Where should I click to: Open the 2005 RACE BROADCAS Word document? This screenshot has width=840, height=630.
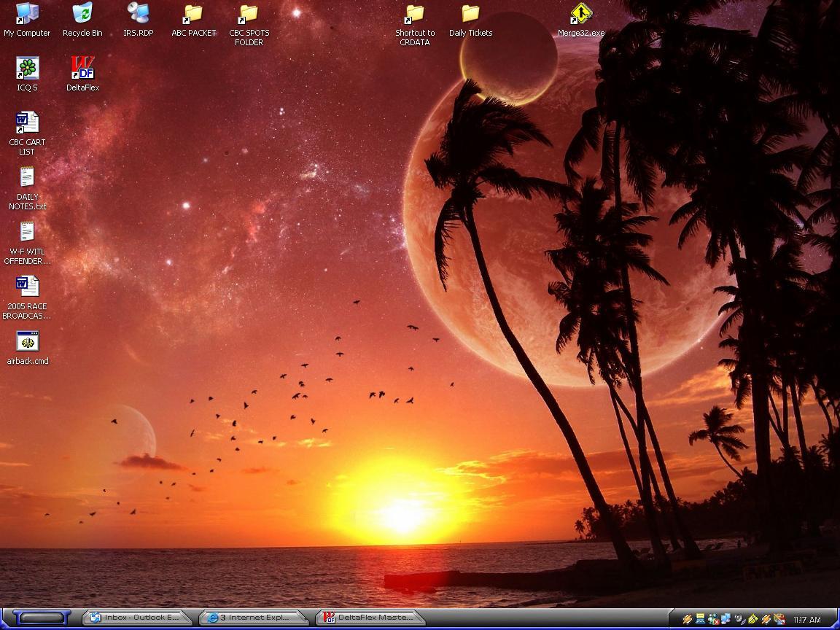coord(27,287)
